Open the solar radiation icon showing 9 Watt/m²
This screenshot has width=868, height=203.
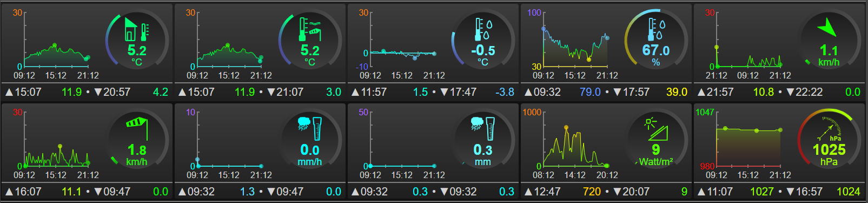(656, 129)
